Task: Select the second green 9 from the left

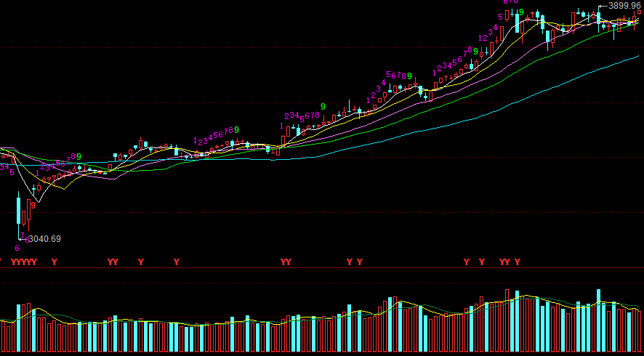Action: [236, 130]
